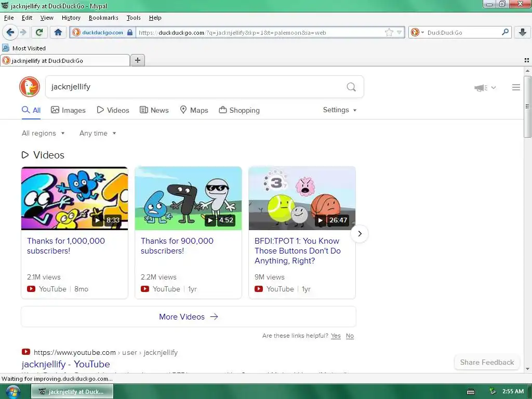Switch to the Maps tab
The width and height of the screenshot is (532, 399).
[194, 110]
